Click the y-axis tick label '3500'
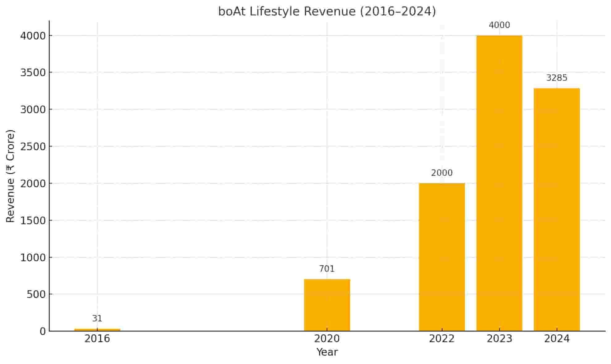This screenshot has width=611, height=364. click(33, 72)
